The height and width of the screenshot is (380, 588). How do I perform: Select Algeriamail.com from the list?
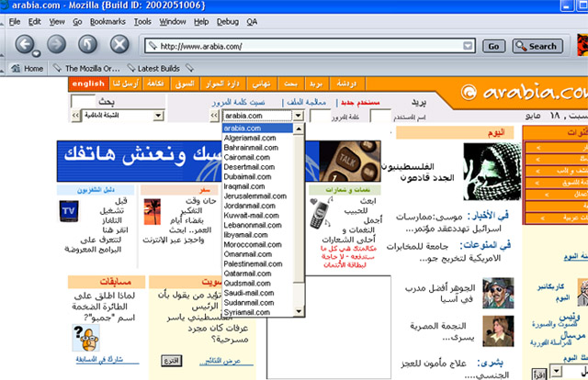257,138
